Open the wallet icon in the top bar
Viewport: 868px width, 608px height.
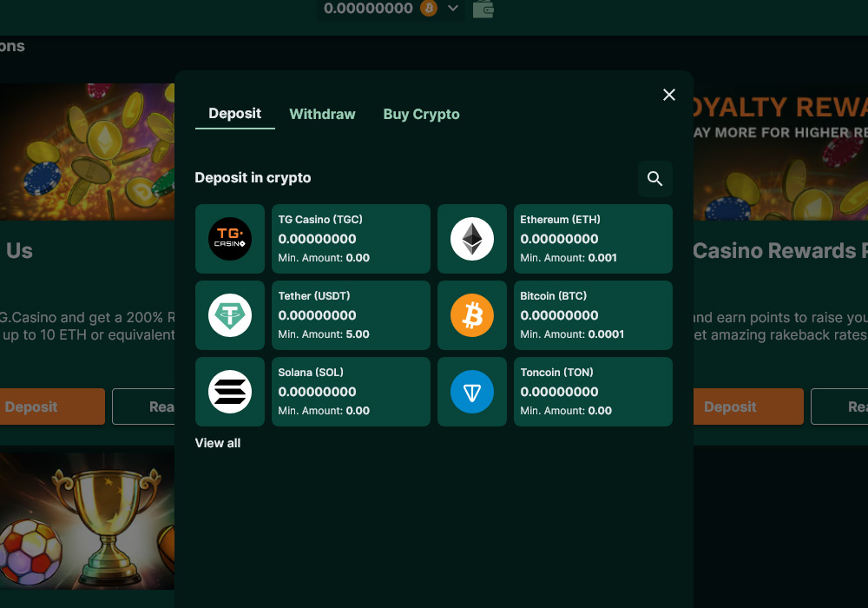click(483, 9)
